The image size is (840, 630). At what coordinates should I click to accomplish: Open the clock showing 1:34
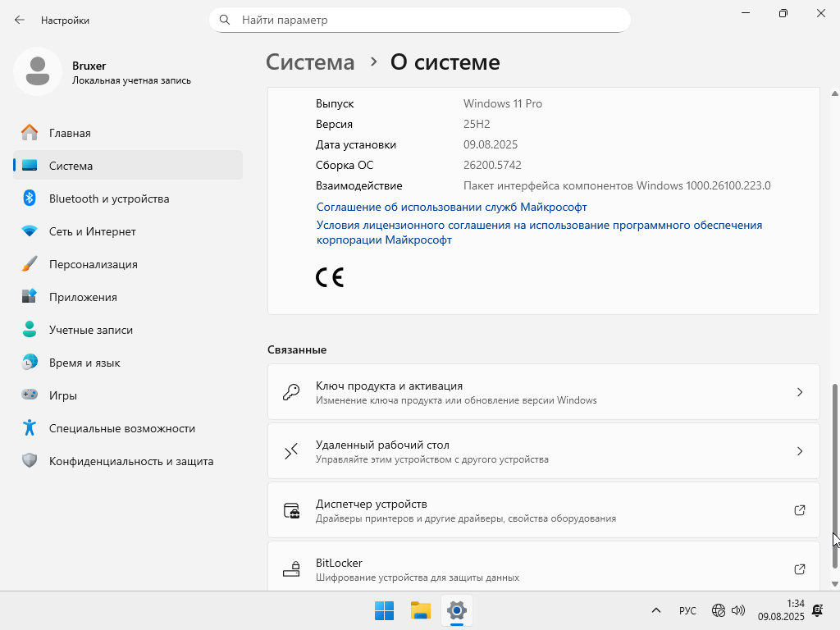pos(781,610)
